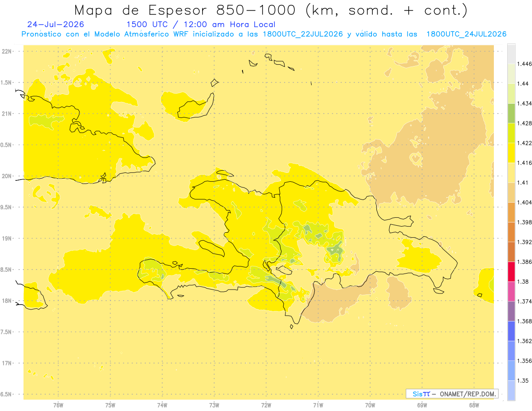The width and height of the screenshot is (532, 411).
Task: Click the 'ONAMET/REP.DOM.' credit label
Action: pyautogui.click(x=468, y=394)
